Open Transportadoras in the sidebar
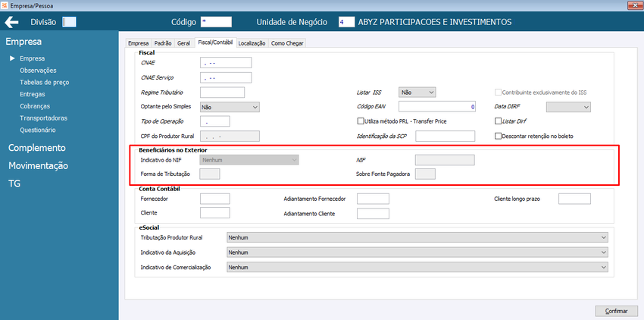Screen dimensions: 644x320 point(43,118)
